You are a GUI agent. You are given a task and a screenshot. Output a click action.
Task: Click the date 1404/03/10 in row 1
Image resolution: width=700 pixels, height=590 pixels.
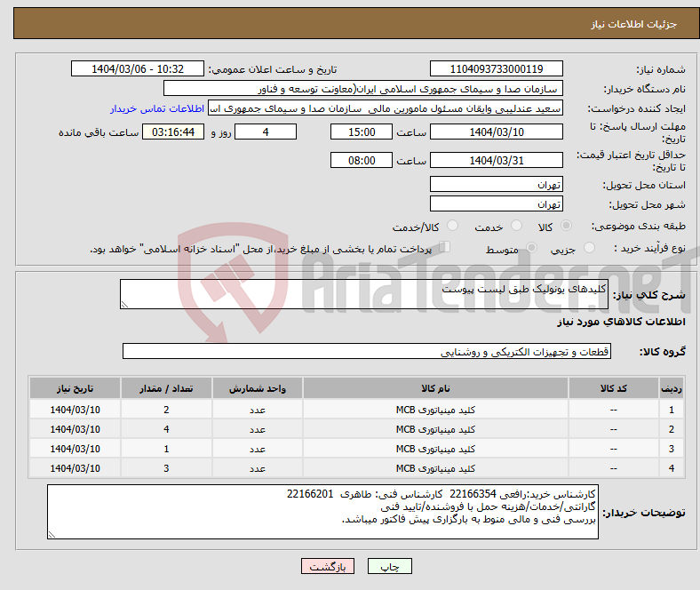tap(75, 410)
